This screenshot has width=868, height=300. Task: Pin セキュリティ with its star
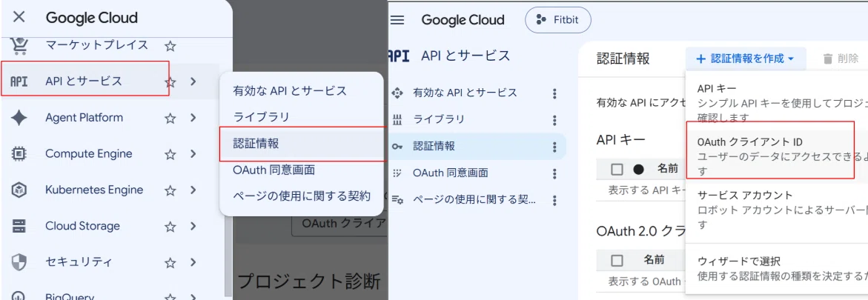coord(170,262)
